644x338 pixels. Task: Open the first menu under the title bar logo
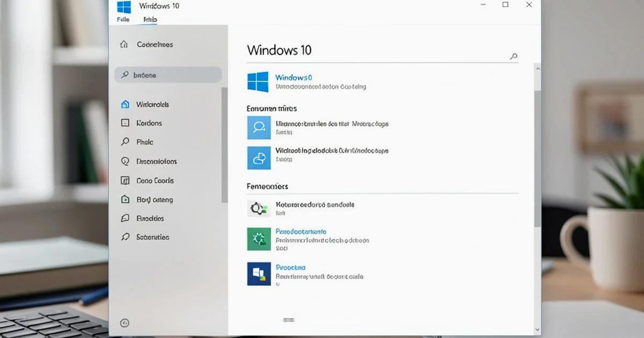coord(123,19)
